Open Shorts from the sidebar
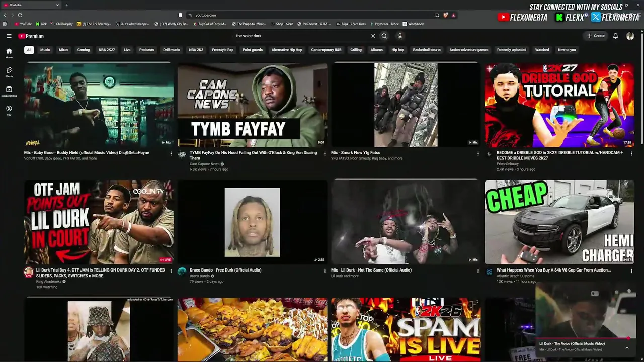Viewport: 644px width, 362px height. [x=9, y=72]
